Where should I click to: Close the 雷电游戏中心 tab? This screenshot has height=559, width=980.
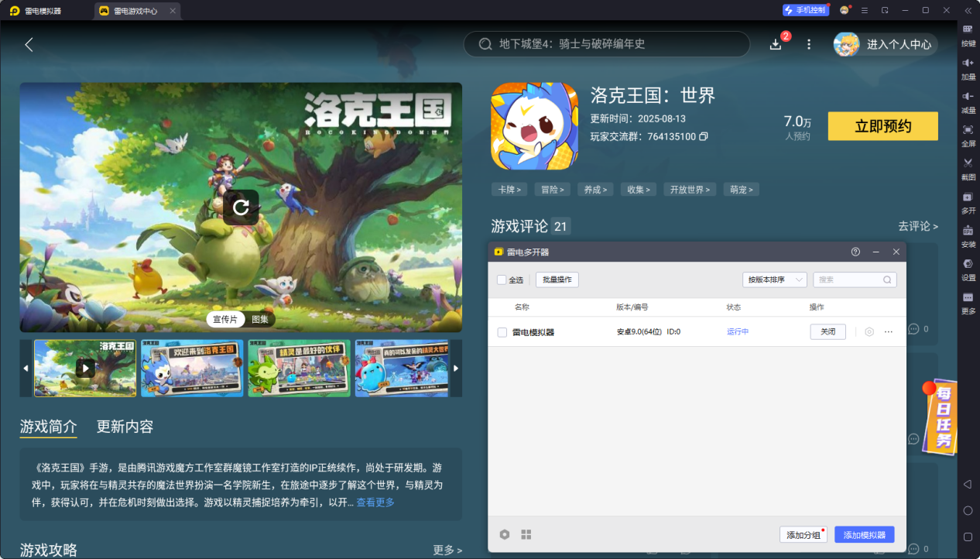click(173, 11)
